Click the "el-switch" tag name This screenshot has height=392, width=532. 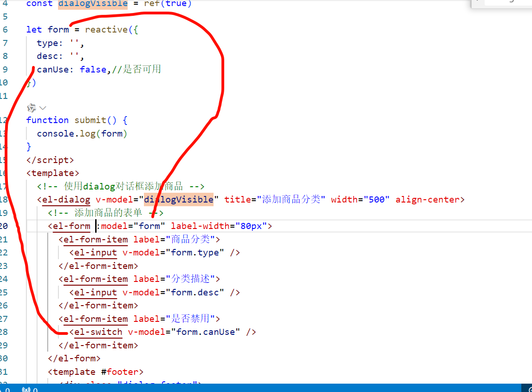(98, 332)
